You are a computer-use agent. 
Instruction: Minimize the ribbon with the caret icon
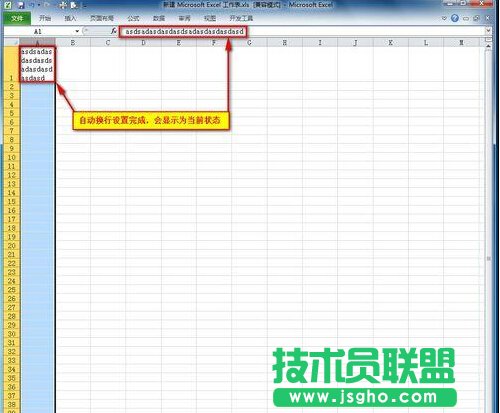coord(444,18)
